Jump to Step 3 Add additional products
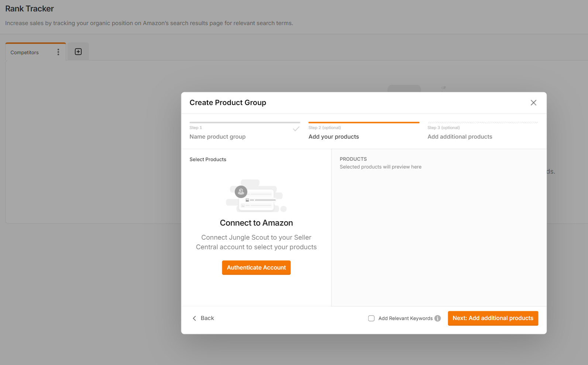Screen dimensions: 588x365 point(483,132)
